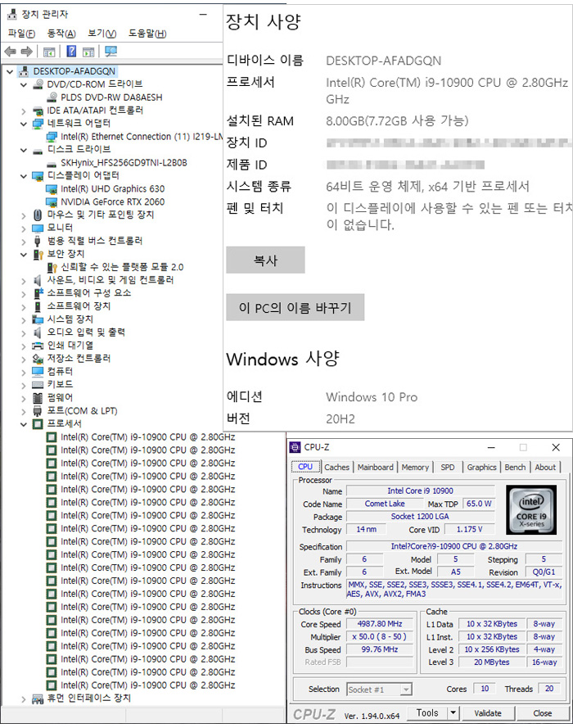Screen dimensions: 573x728
Task: Collapse the DESKTOP-AFADGQN root node
Action: coord(10,72)
